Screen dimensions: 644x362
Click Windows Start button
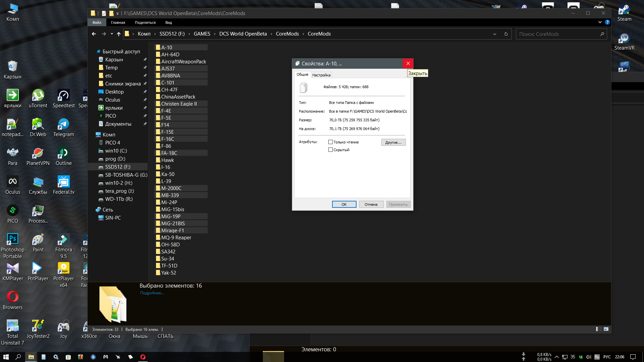(x=6, y=357)
